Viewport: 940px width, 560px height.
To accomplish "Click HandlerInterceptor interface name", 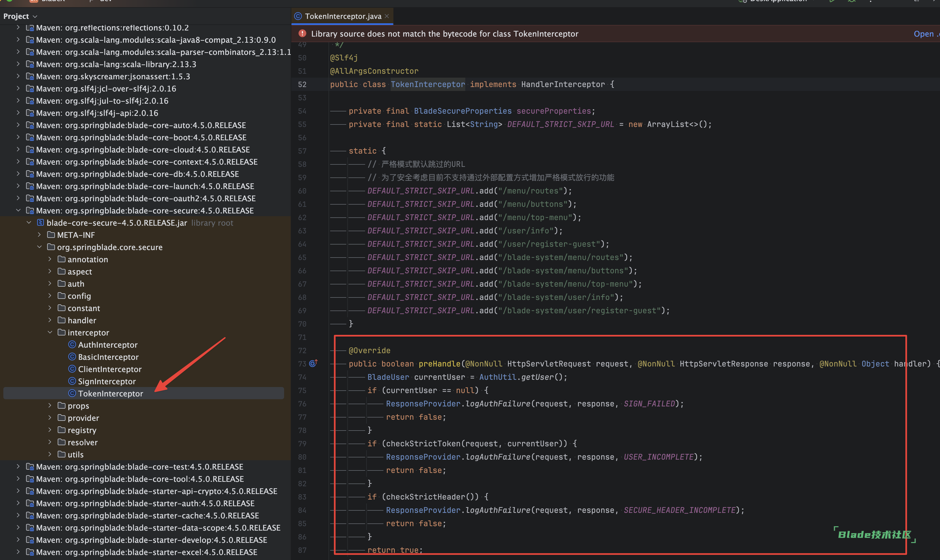I will pos(563,84).
